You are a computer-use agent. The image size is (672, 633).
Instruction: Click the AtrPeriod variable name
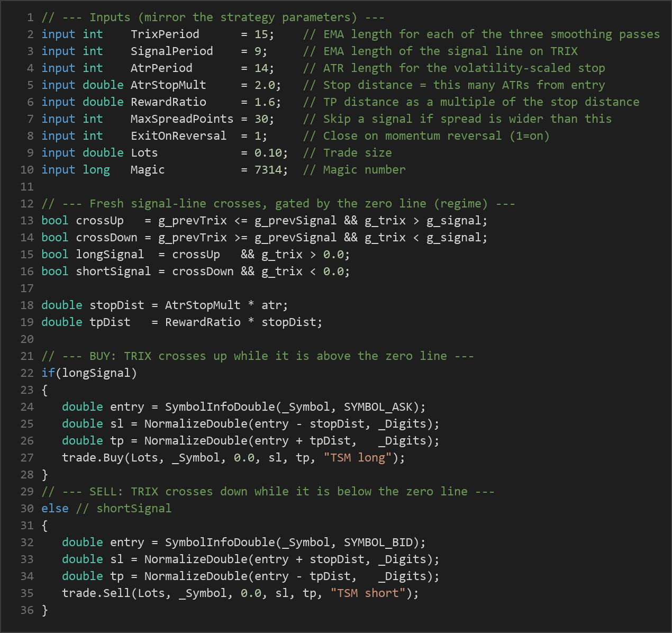[161, 68]
